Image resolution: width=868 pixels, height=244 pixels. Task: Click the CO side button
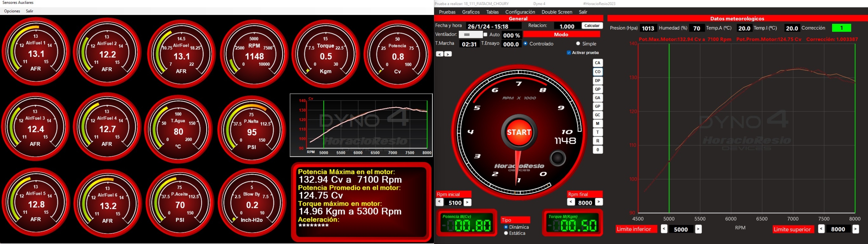[597, 72]
